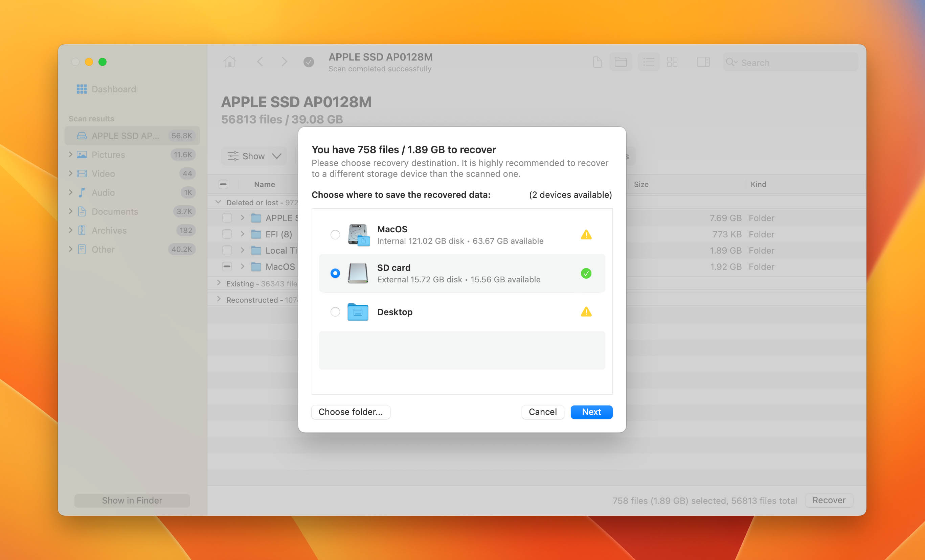Expand the Existing files section
Viewport: 925px width, 560px height.
tap(219, 283)
